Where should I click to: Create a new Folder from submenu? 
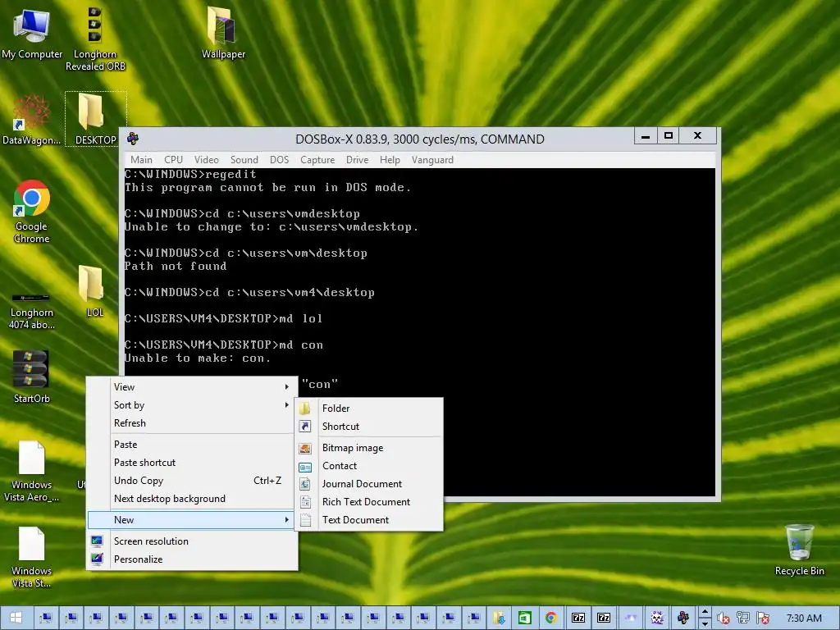pos(368,409)
